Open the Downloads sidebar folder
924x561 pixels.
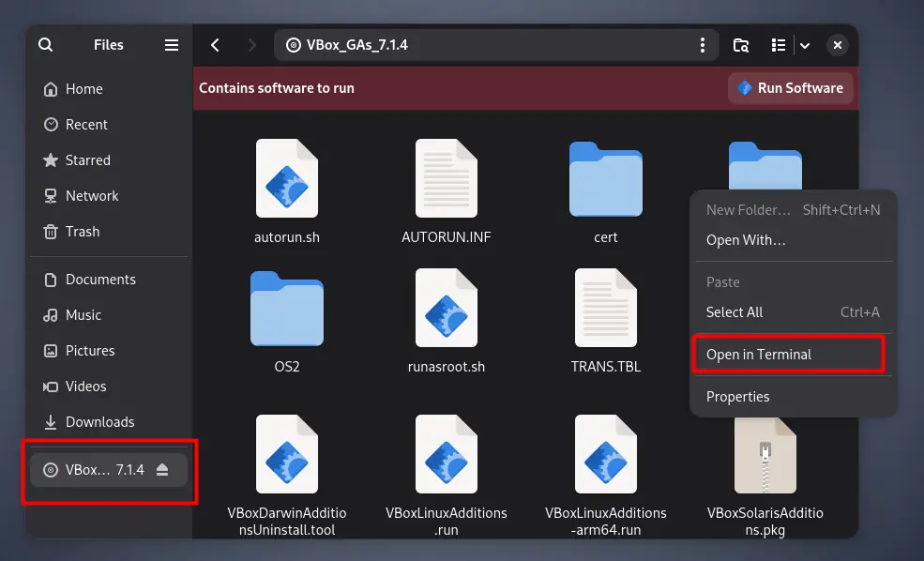(99, 422)
